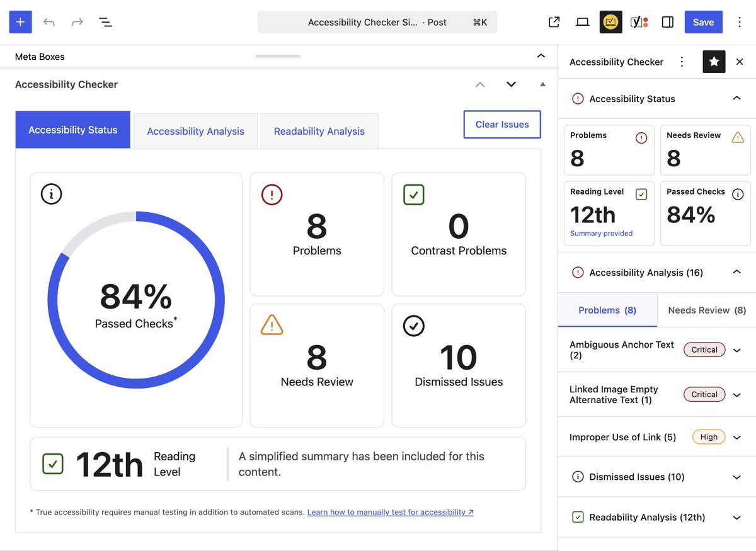Collapse the sidebar Accessibility Status section
Image resolution: width=756 pixels, height=551 pixels.
coord(736,98)
